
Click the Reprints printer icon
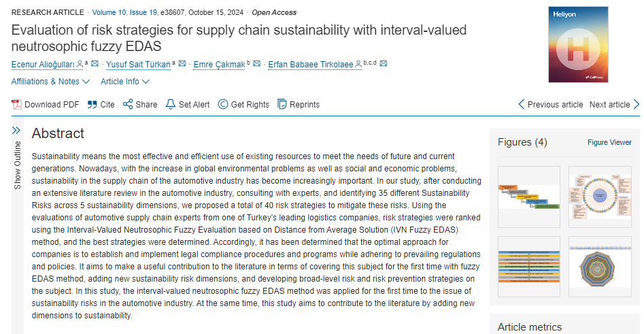point(282,104)
